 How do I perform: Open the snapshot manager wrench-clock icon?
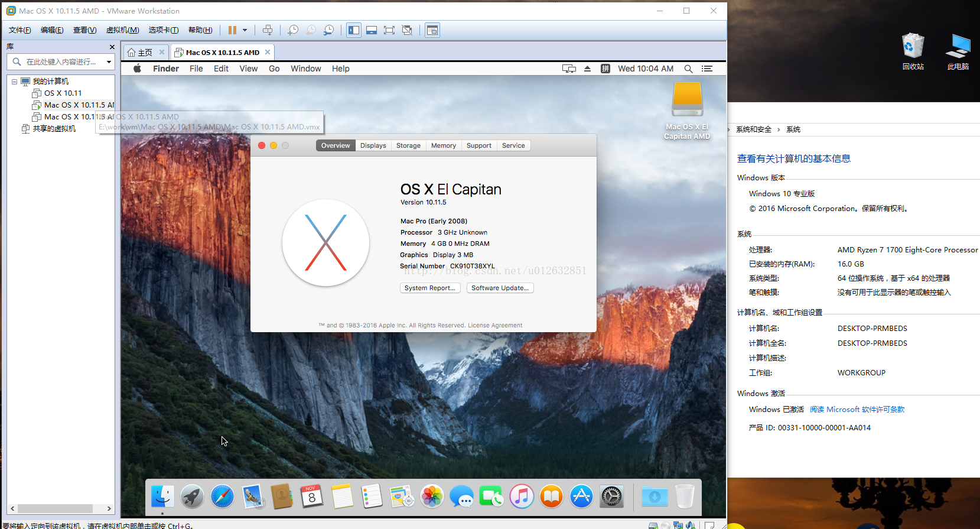pos(328,30)
